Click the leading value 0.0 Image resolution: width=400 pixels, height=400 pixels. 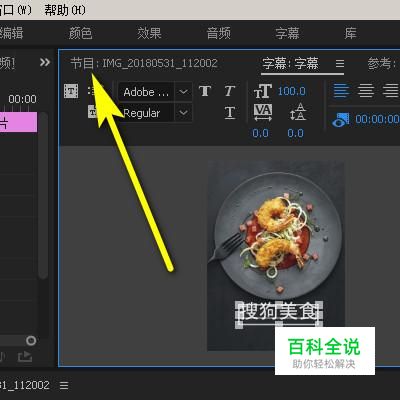[296, 133]
